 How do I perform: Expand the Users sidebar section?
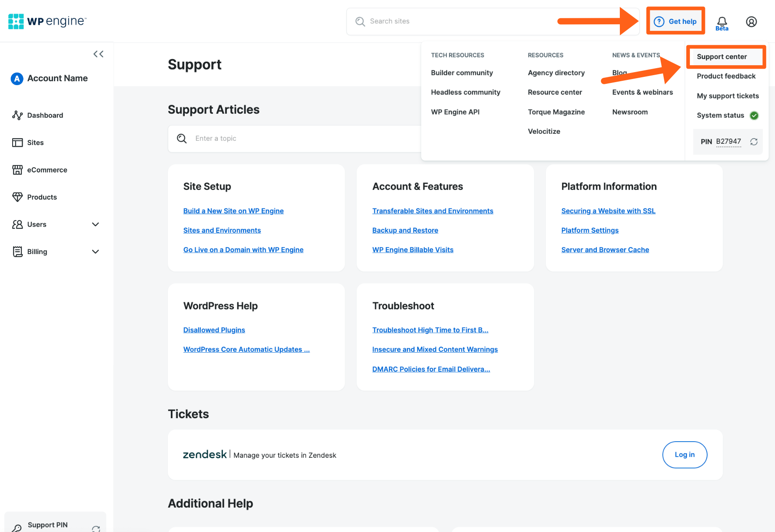pos(95,224)
